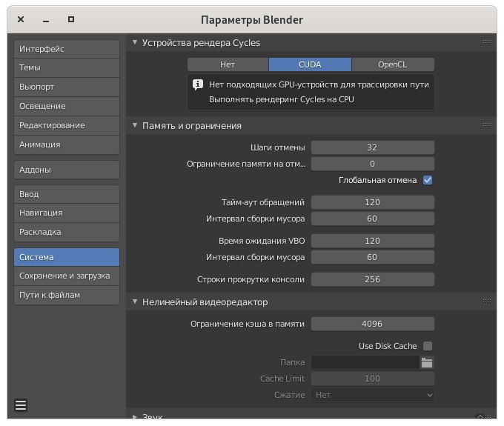Click the Cache Limit value field
The image size is (504, 426).
[x=373, y=379]
